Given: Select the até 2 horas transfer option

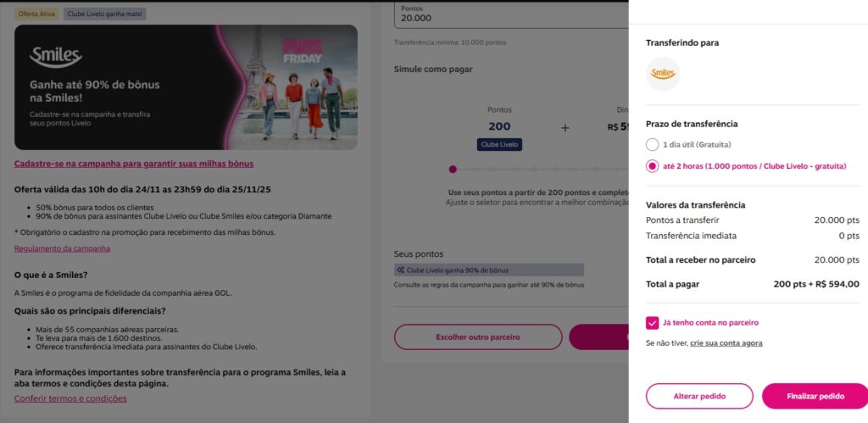Looking at the screenshot, I should pyautogui.click(x=652, y=166).
